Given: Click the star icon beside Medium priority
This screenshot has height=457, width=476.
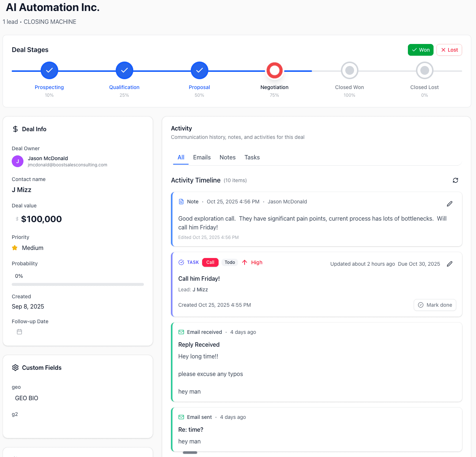Looking at the screenshot, I should pos(15,248).
